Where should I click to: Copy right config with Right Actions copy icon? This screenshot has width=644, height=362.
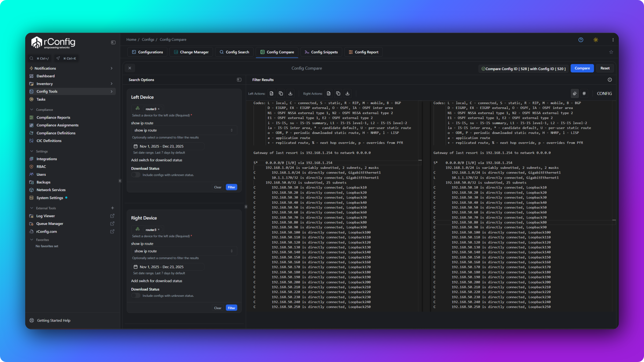point(338,93)
